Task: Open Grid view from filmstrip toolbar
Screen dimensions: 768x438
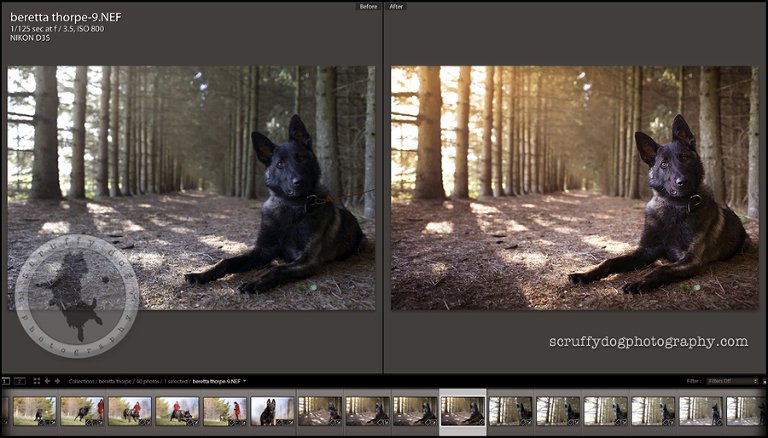Action: [x=36, y=381]
